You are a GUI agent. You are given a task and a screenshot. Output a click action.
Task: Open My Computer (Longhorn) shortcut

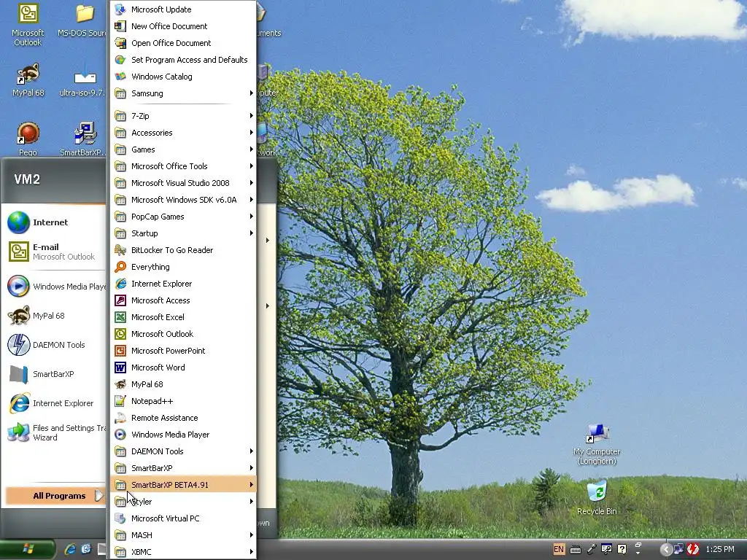click(x=597, y=444)
